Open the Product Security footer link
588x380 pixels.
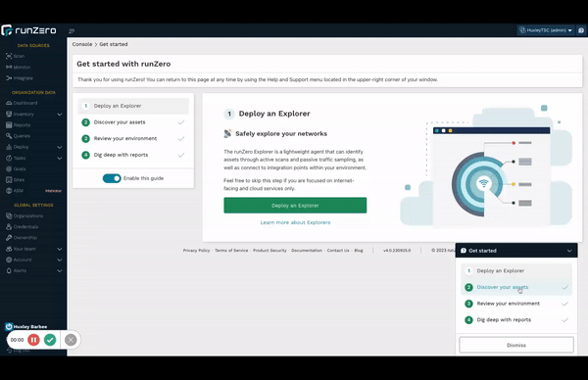click(x=269, y=251)
